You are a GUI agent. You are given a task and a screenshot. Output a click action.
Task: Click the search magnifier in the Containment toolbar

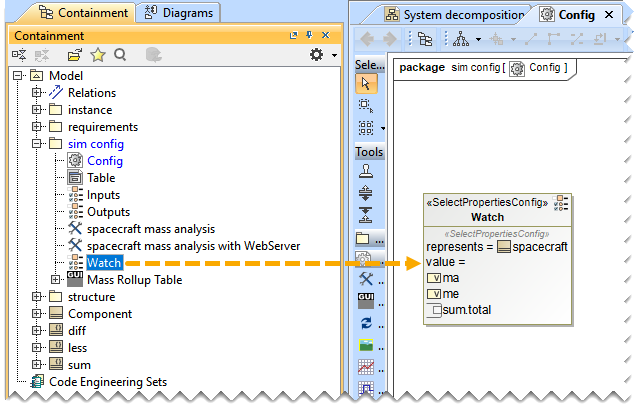120,55
